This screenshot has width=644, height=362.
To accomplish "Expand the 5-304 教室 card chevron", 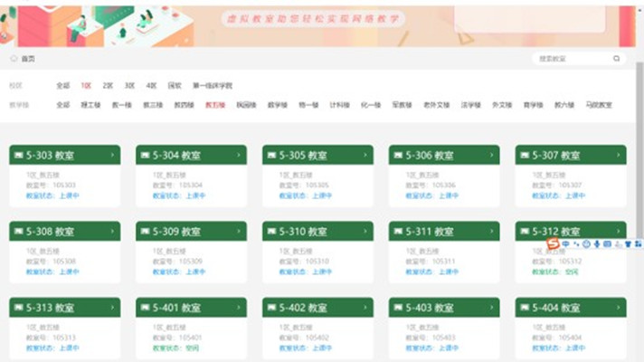I will tap(239, 156).
